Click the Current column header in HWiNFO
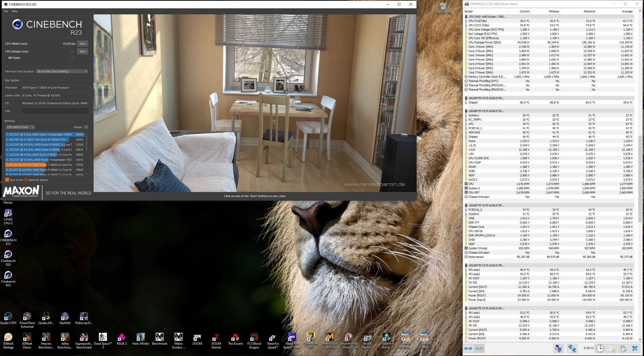This screenshot has height=356, width=644. pyautogui.click(x=519, y=11)
